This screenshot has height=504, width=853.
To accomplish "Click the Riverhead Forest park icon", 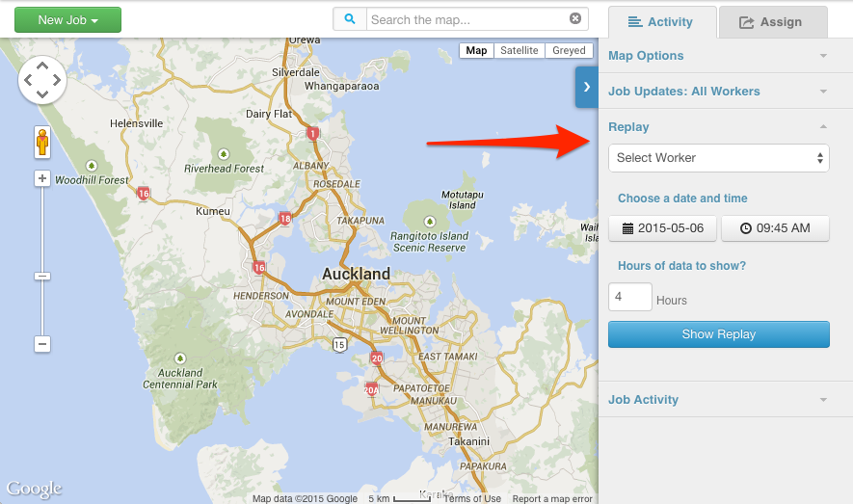I will (x=224, y=154).
